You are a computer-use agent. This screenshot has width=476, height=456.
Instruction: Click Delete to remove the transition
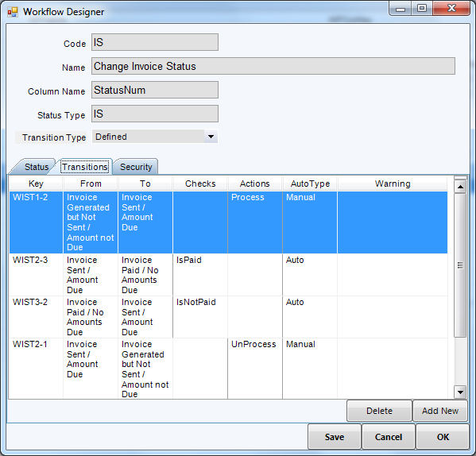379,411
